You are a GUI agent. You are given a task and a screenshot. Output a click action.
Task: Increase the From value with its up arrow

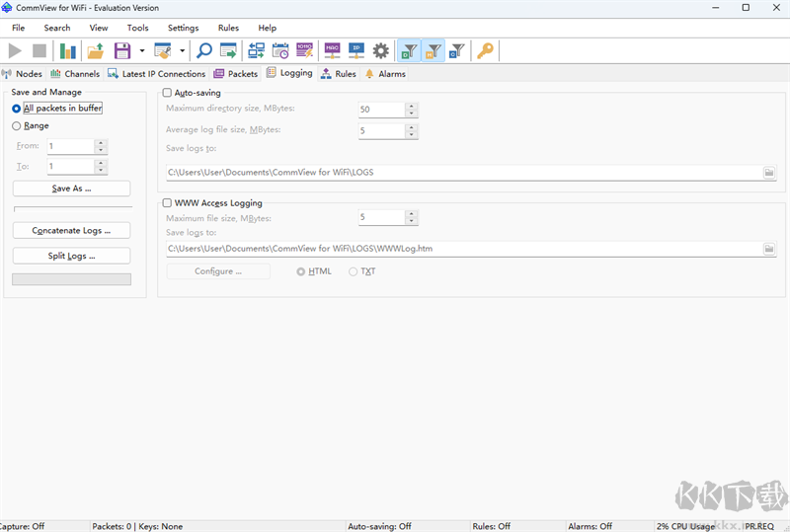click(101, 143)
